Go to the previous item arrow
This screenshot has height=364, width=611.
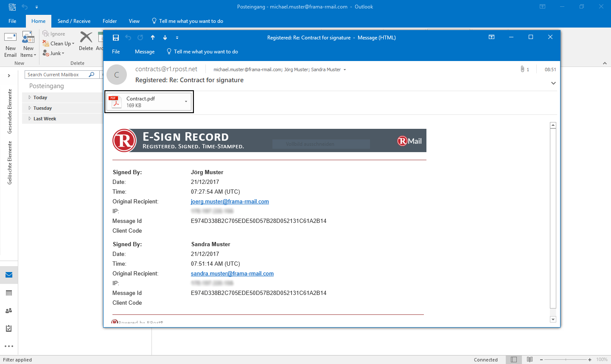pos(153,37)
